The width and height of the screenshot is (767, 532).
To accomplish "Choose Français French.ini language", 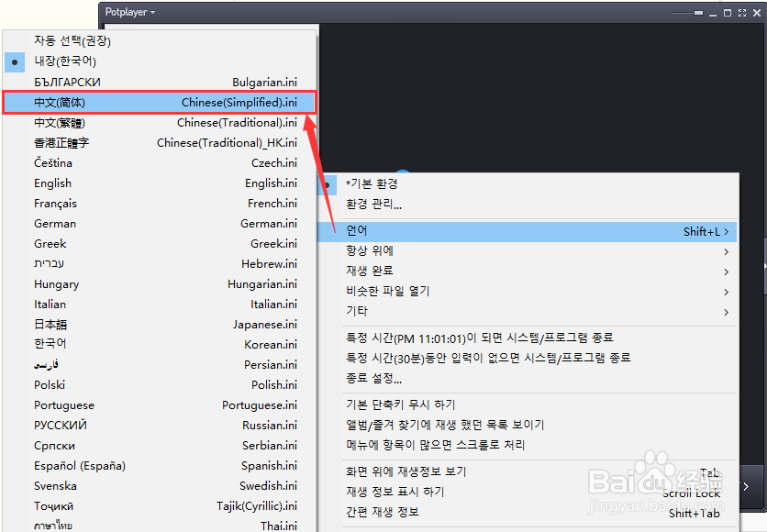I will point(160,204).
